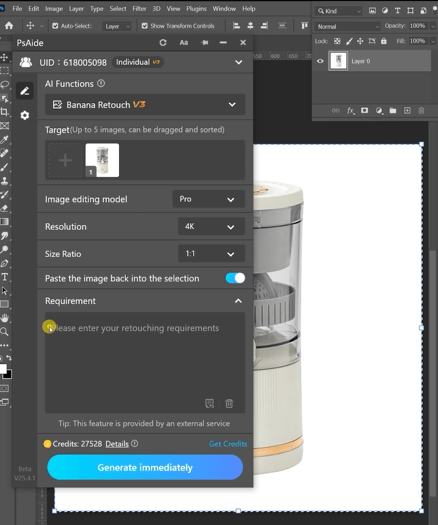Screen dimensions: 438x525
Task: Open the Plugins menu
Action: 197,9
